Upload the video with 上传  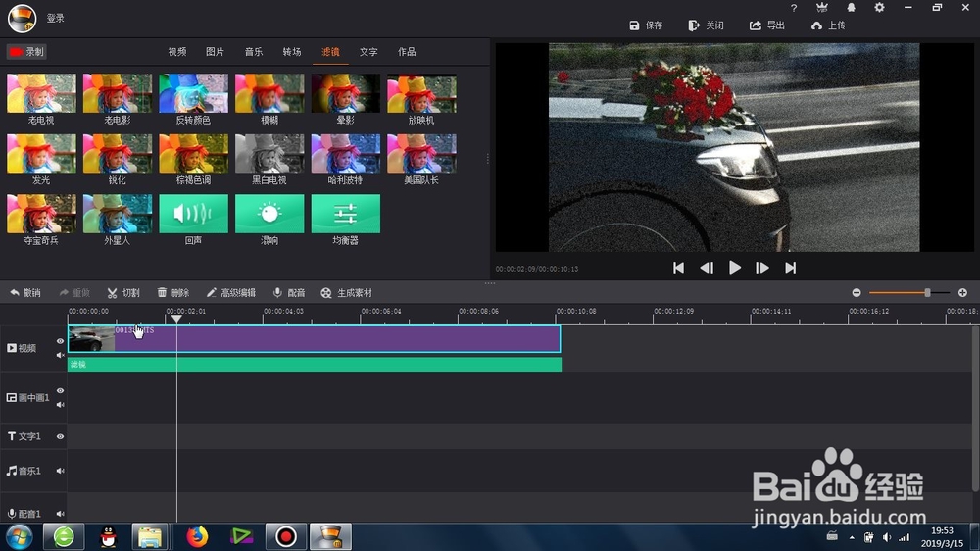(828, 25)
